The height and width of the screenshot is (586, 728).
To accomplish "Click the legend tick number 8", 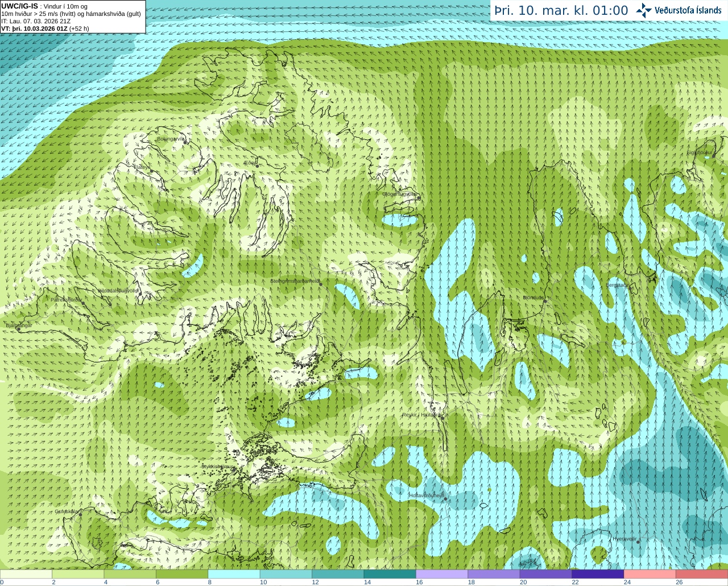I will tap(209, 583).
